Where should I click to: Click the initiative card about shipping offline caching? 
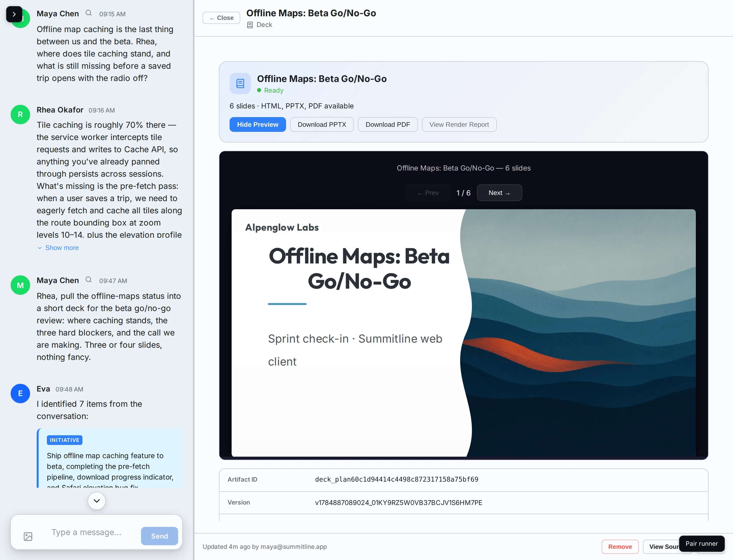coord(110,458)
